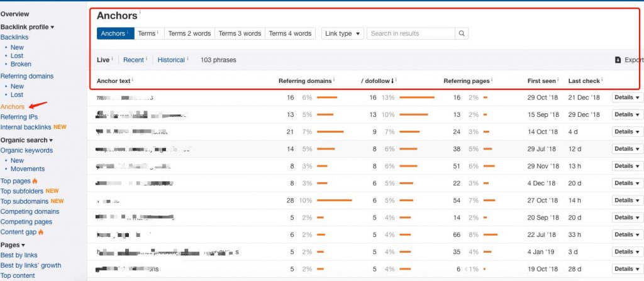Viewport: 644px width, 281px height.
Task: Open Top pages sidebar link
Action: click(16, 181)
